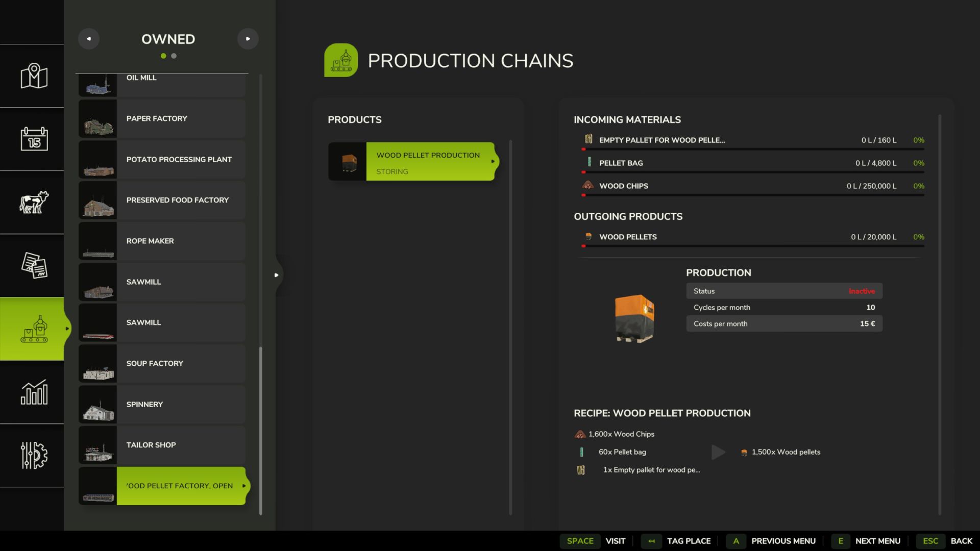Open the game settings sliders-gear icon
This screenshot has height=551, width=980.
coord(34,455)
